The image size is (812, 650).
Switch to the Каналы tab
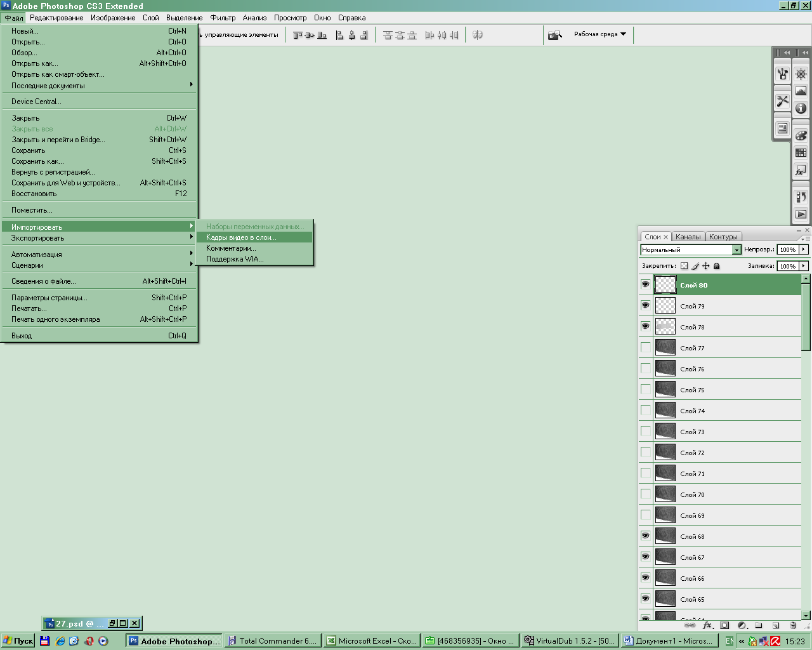pyautogui.click(x=688, y=237)
